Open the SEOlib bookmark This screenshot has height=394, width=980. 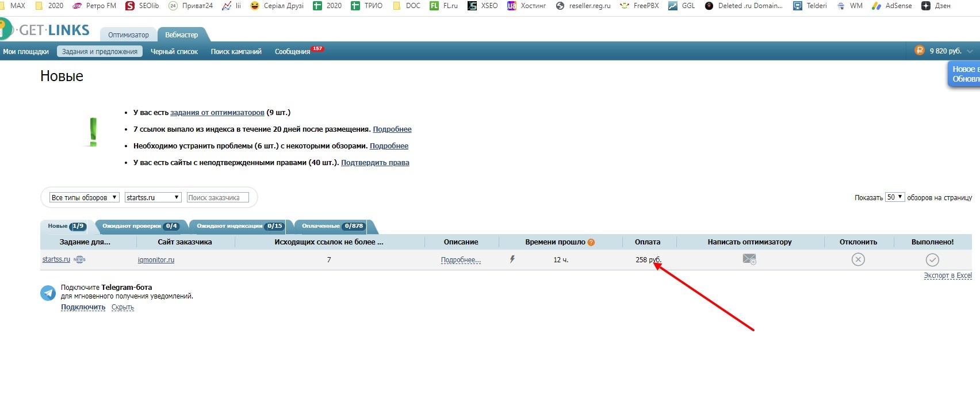pyautogui.click(x=141, y=6)
